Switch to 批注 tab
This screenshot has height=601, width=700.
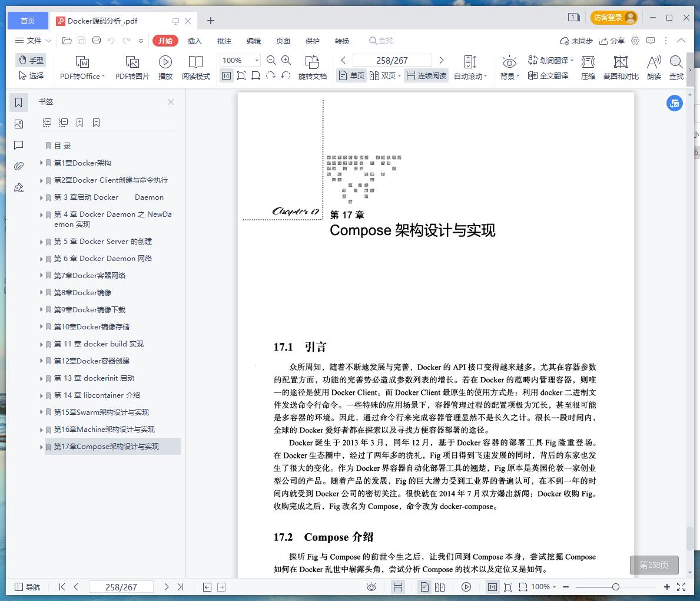[x=224, y=41]
